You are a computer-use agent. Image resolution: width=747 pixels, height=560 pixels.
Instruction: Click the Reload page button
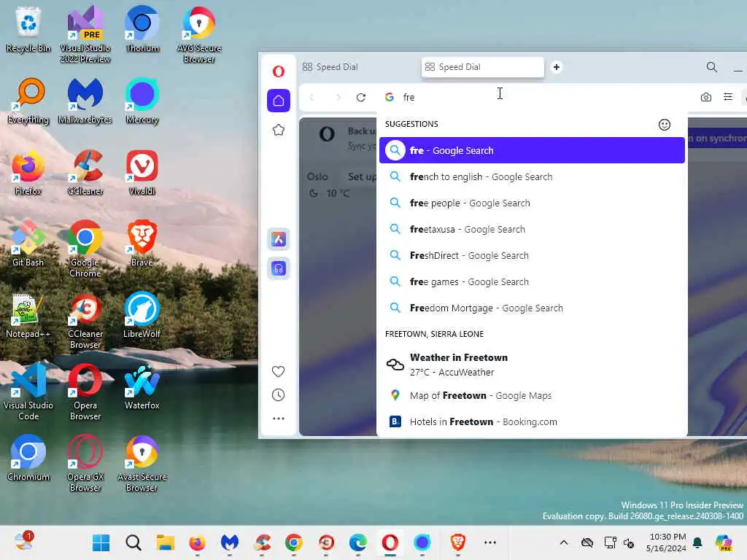pos(361,97)
